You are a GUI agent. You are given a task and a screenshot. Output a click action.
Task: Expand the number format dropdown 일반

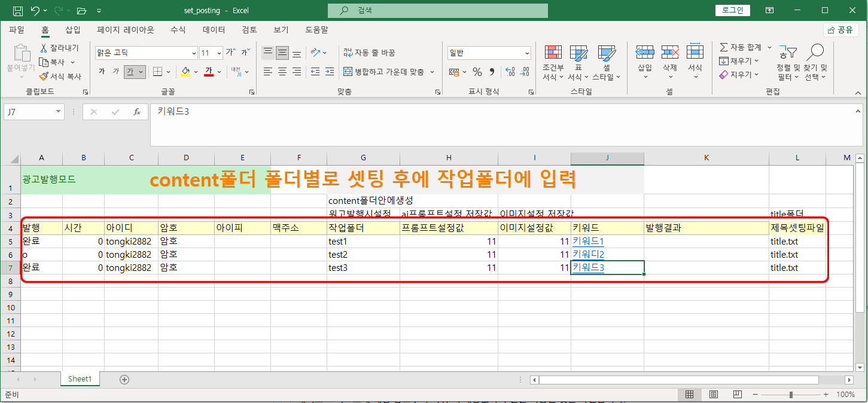pyautogui.click(x=526, y=53)
